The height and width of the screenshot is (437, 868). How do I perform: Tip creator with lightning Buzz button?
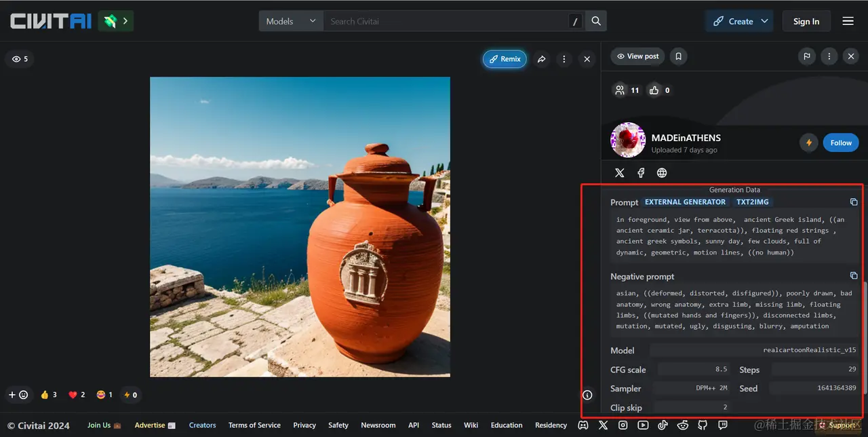click(808, 142)
